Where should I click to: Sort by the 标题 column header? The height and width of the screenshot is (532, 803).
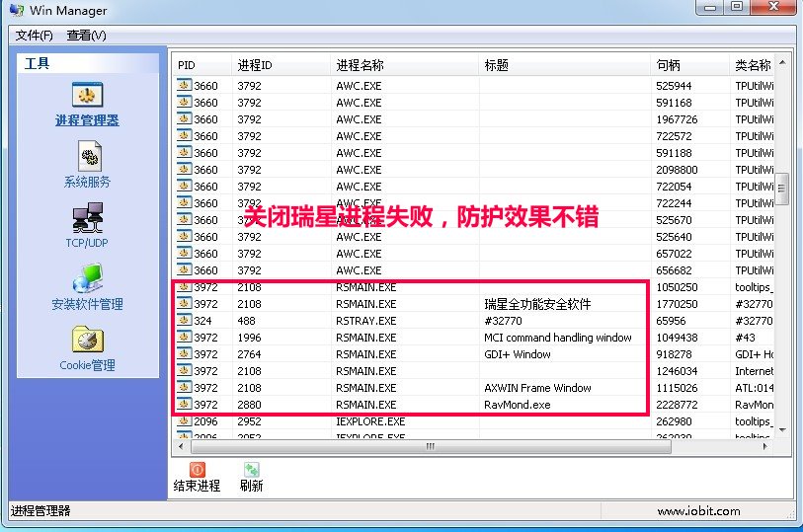coord(564,65)
